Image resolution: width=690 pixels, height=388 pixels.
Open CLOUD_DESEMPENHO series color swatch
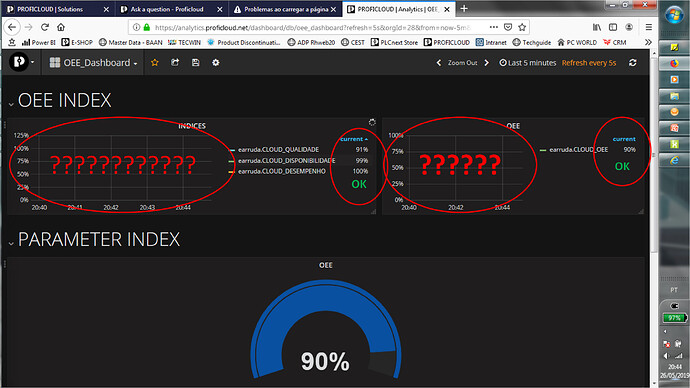[232, 172]
